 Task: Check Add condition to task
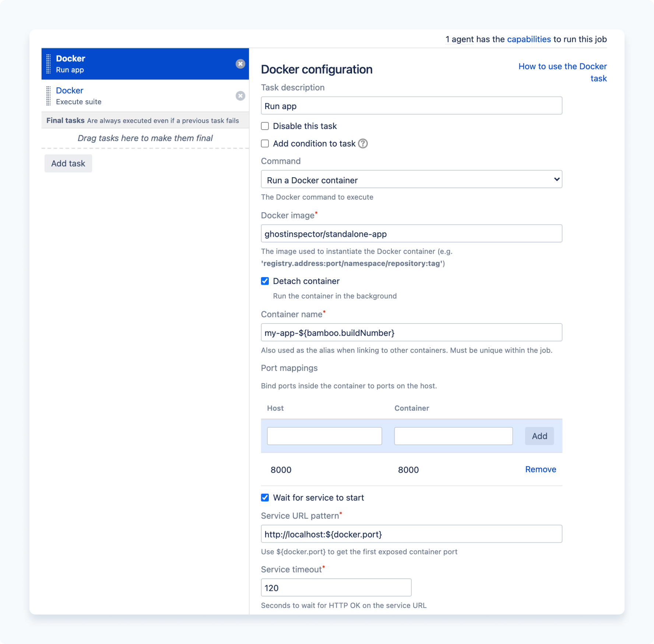click(265, 144)
